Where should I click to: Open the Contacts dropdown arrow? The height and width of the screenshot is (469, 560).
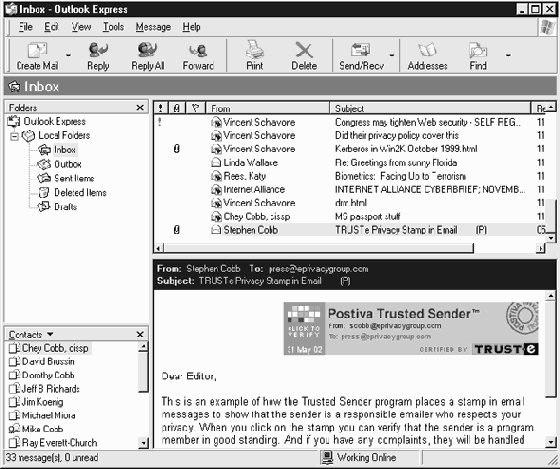(50, 334)
